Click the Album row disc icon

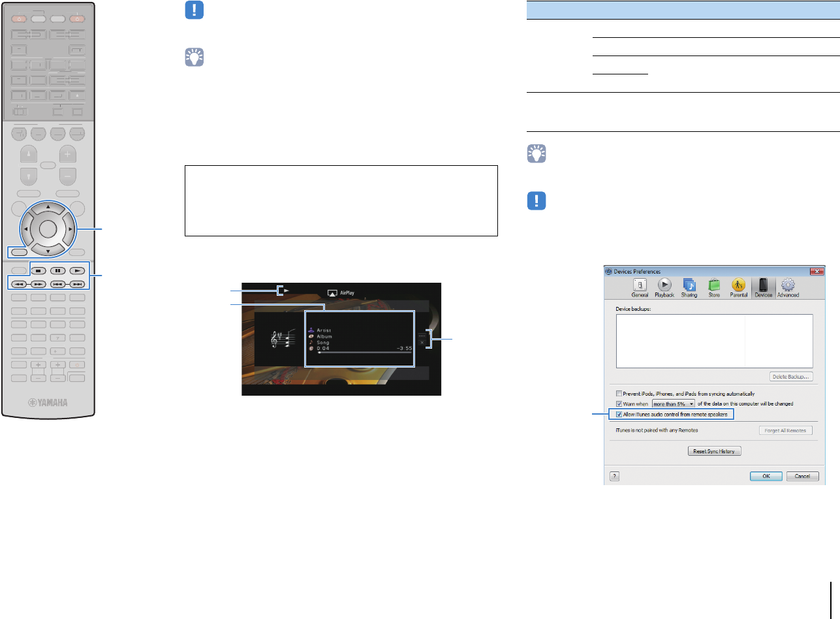(x=311, y=337)
